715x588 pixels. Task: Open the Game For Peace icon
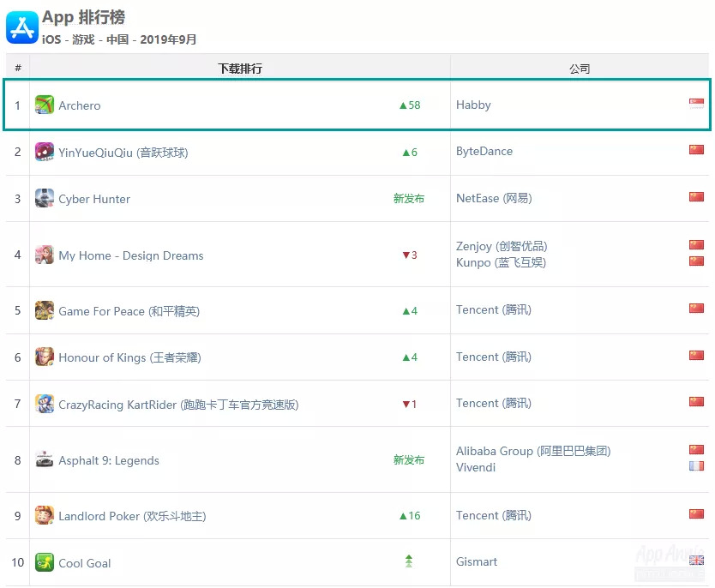[45, 310]
